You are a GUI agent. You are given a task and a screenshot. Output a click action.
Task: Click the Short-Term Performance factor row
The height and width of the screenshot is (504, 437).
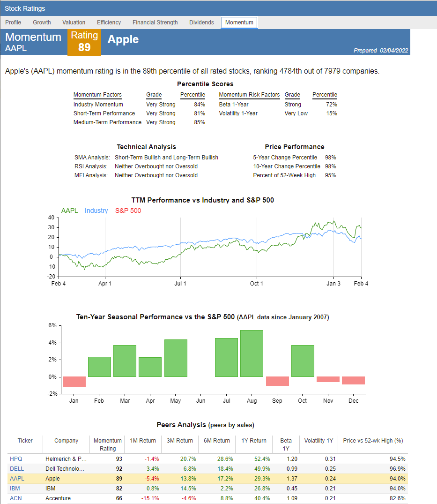coord(139,113)
